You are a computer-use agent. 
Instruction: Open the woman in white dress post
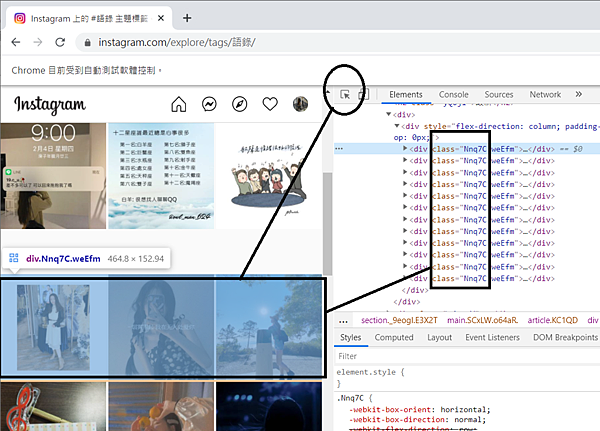click(54, 327)
